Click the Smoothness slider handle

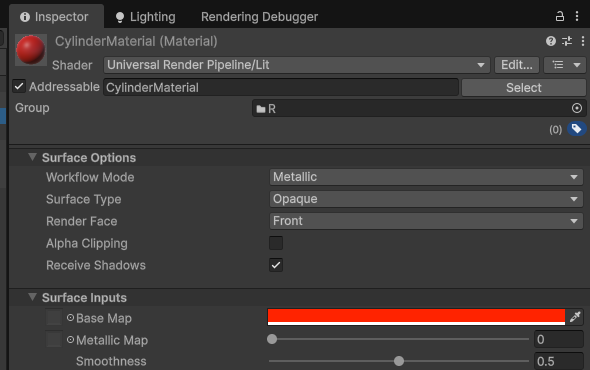pos(399,361)
